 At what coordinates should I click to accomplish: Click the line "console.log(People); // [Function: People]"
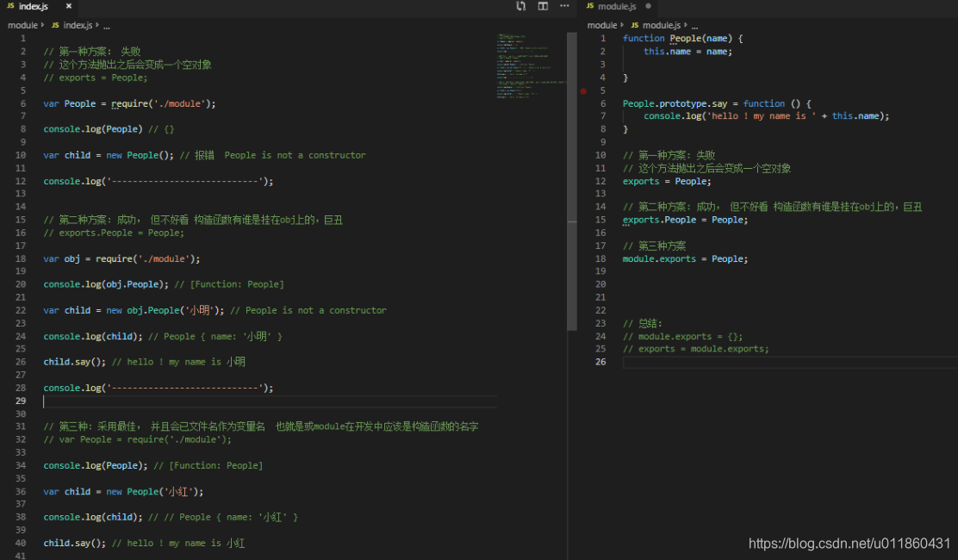tap(153, 466)
